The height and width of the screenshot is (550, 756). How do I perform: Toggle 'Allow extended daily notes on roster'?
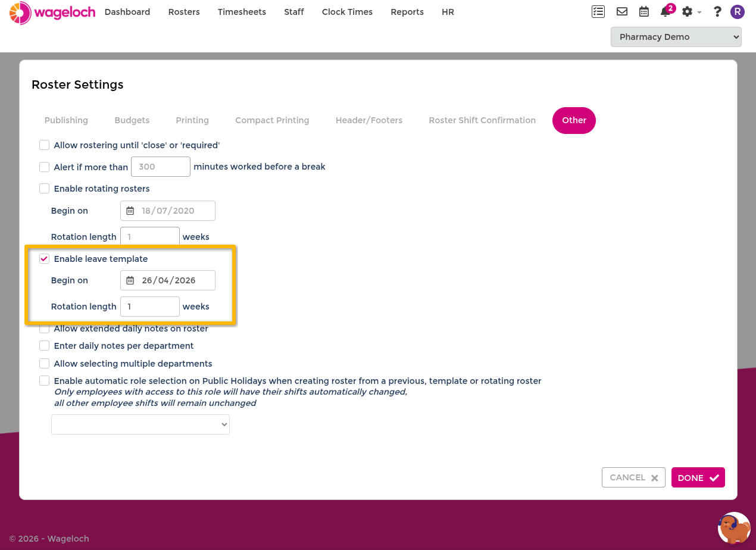pyautogui.click(x=44, y=329)
